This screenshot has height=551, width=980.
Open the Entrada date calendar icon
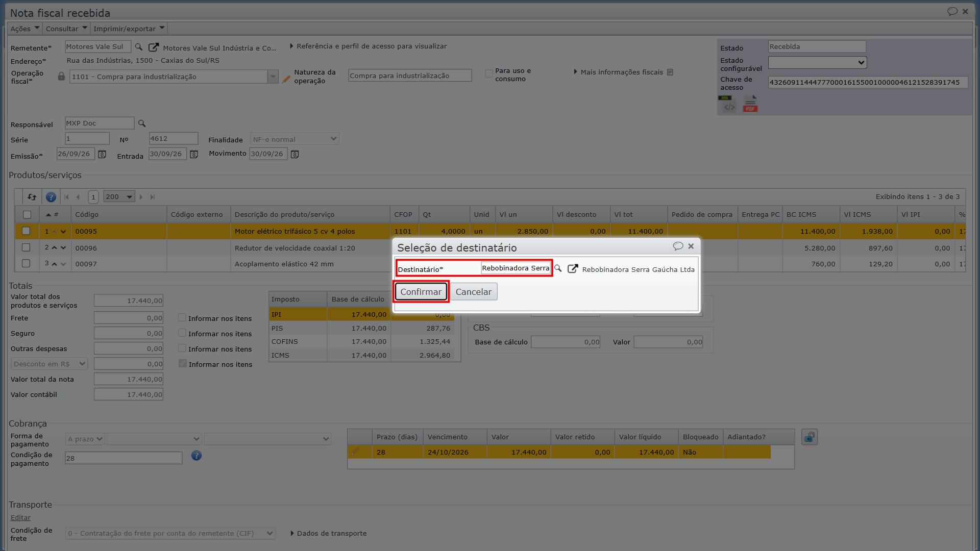click(x=194, y=155)
